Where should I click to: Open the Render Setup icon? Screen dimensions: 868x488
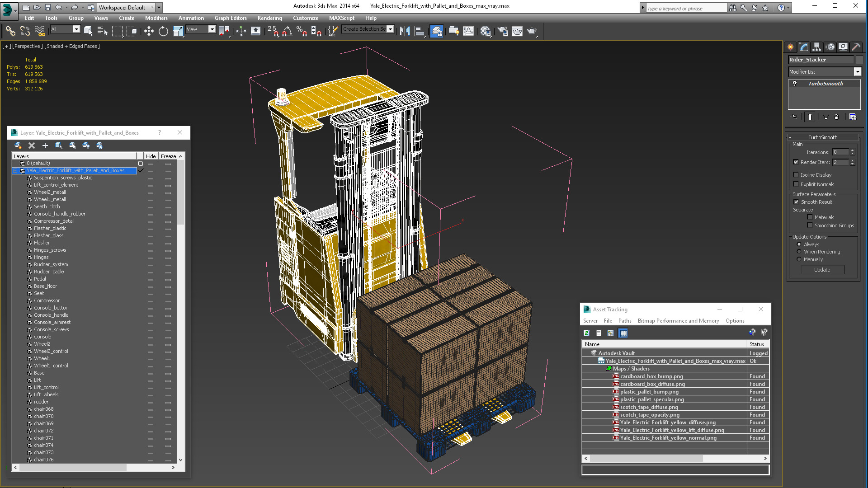click(x=503, y=31)
